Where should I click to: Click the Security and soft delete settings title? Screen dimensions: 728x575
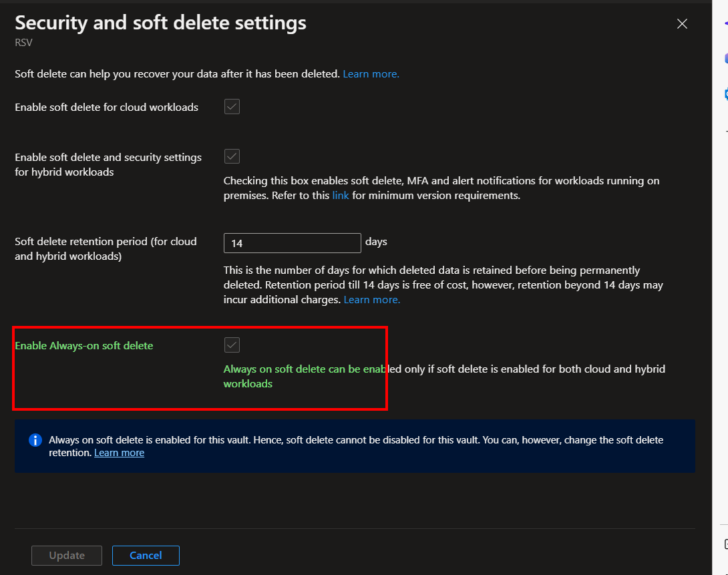click(160, 22)
